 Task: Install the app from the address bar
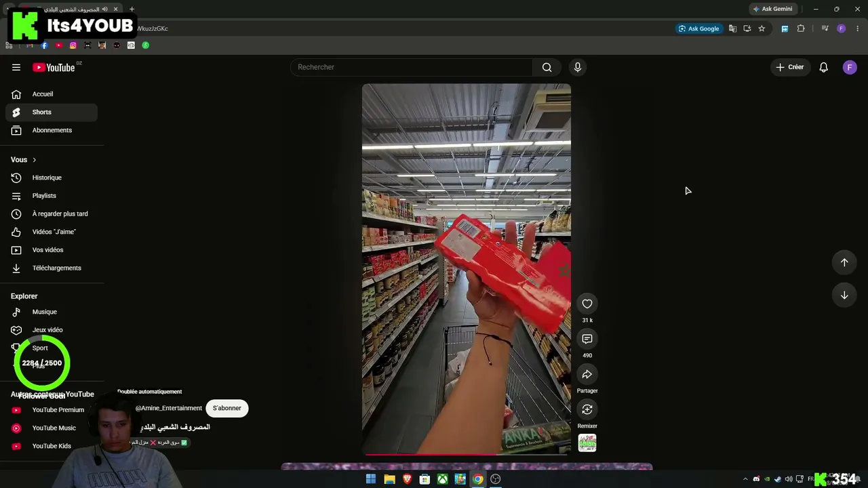(747, 28)
